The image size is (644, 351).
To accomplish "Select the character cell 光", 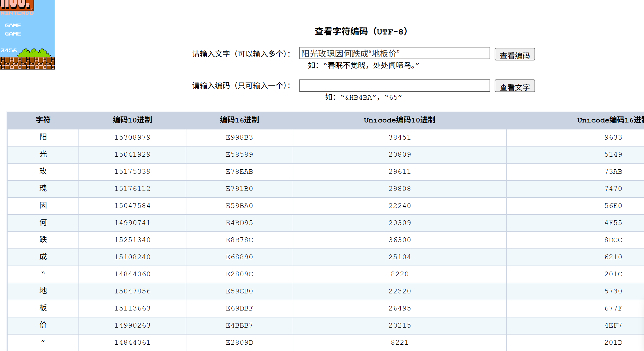I will [43, 154].
